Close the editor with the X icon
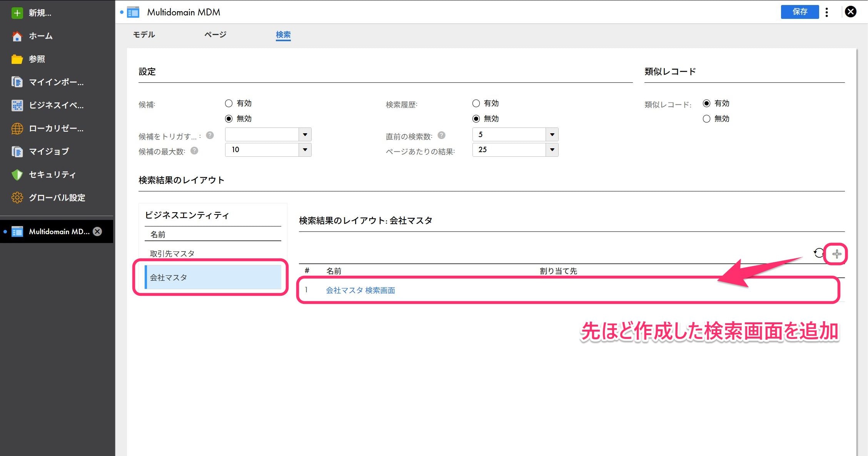This screenshot has width=868, height=456. (850, 12)
